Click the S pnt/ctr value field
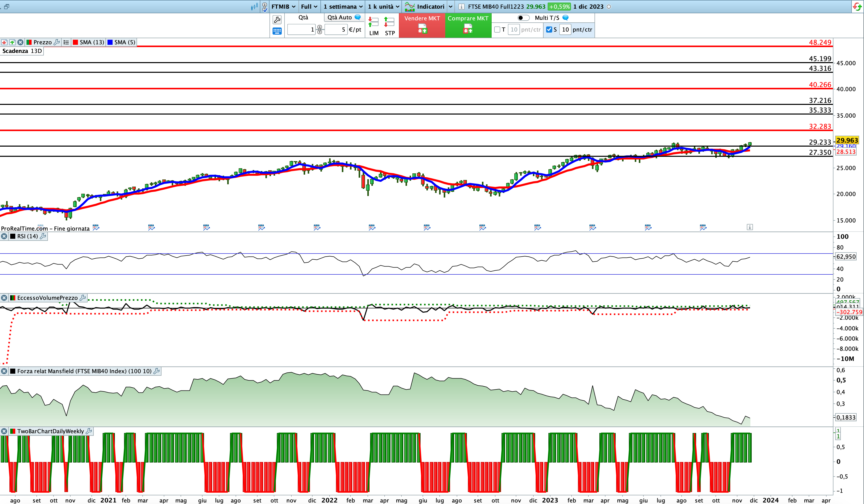864x504 pixels. 565,30
